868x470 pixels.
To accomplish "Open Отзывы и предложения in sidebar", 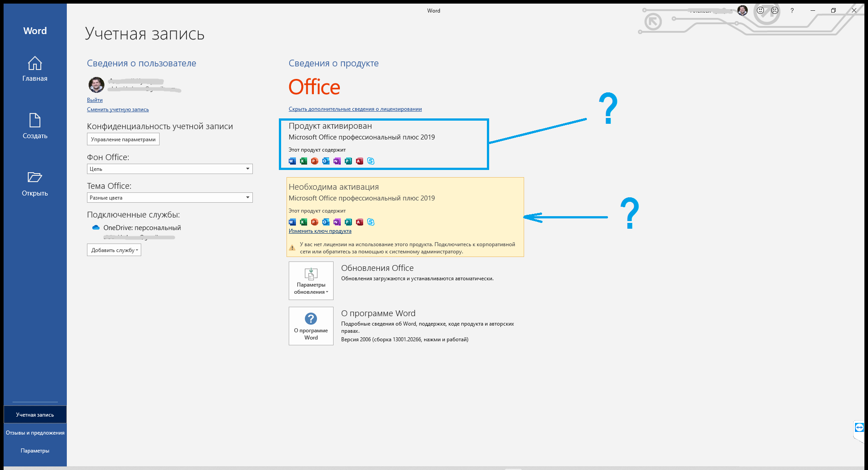I will pos(35,433).
